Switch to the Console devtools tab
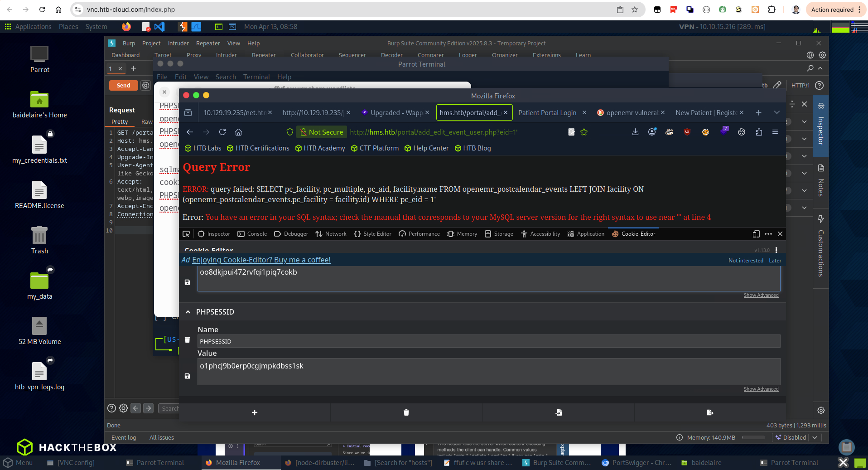The height and width of the screenshot is (470, 868). [x=252, y=234]
